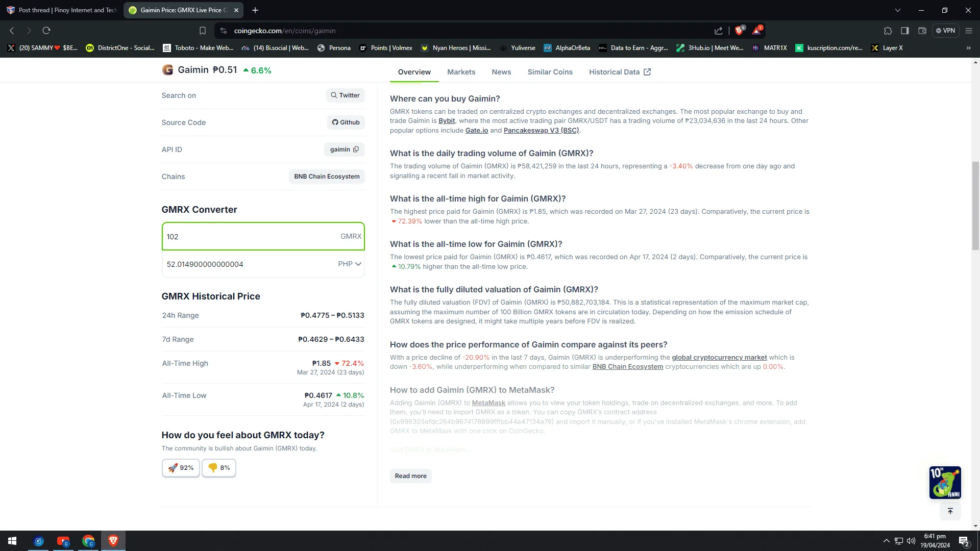Open site information icon in address bar

[x=223, y=31]
